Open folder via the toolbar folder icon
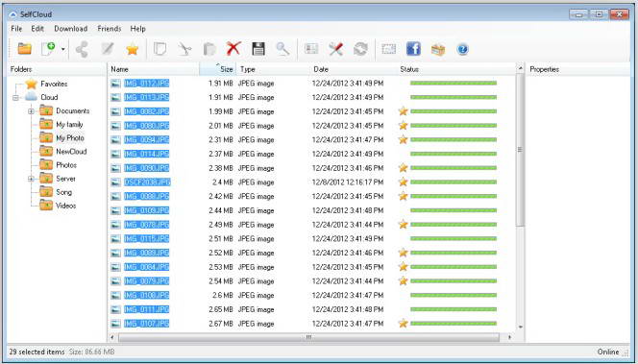Image resolution: width=638 pixels, height=364 pixels. [x=24, y=49]
